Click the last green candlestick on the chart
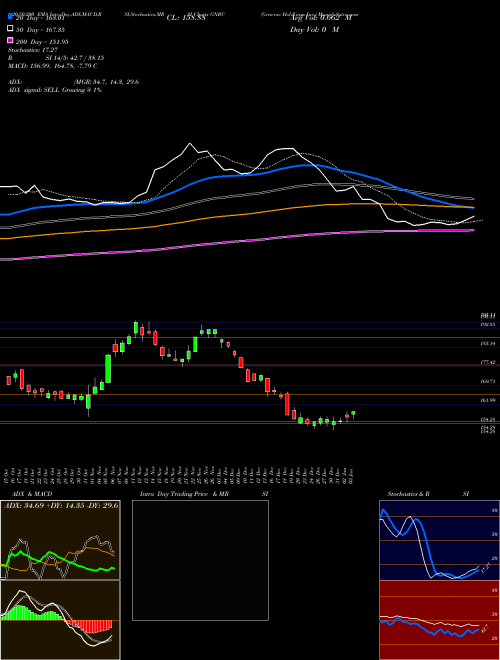Viewport: 500px width, 660px height. pyautogui.click(x=353, y=414)
